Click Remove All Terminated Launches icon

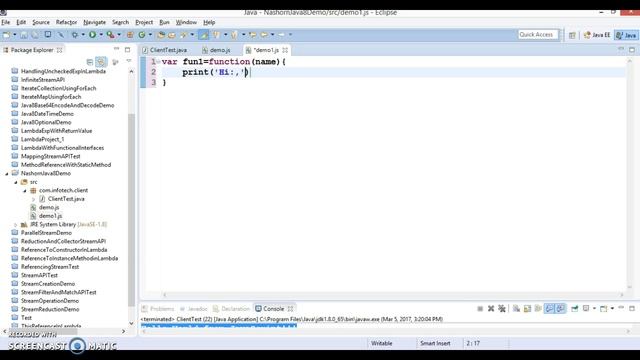(502, 309)
